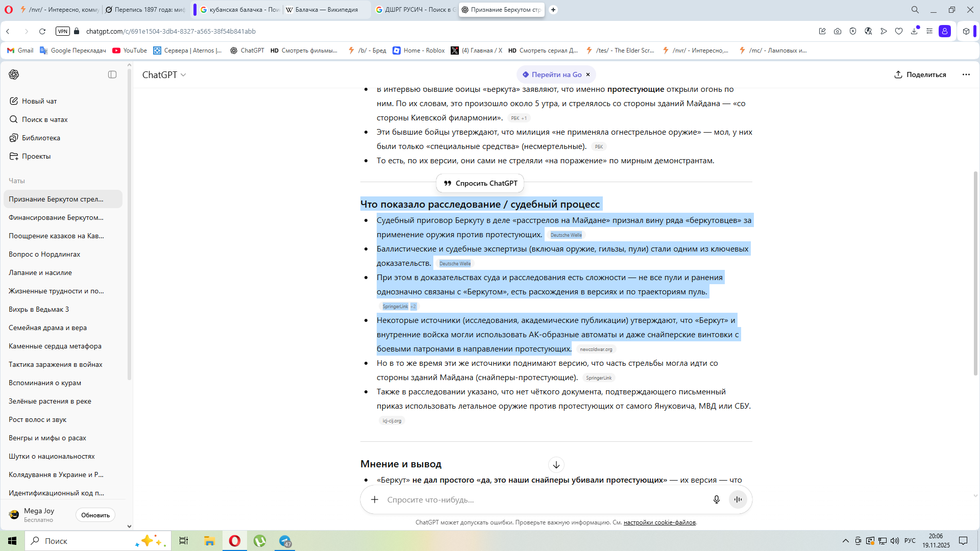Viewport: 980px width, 551px height.
Task: Click the scroll-to-bottom arrow button
Action: (556, 465)
